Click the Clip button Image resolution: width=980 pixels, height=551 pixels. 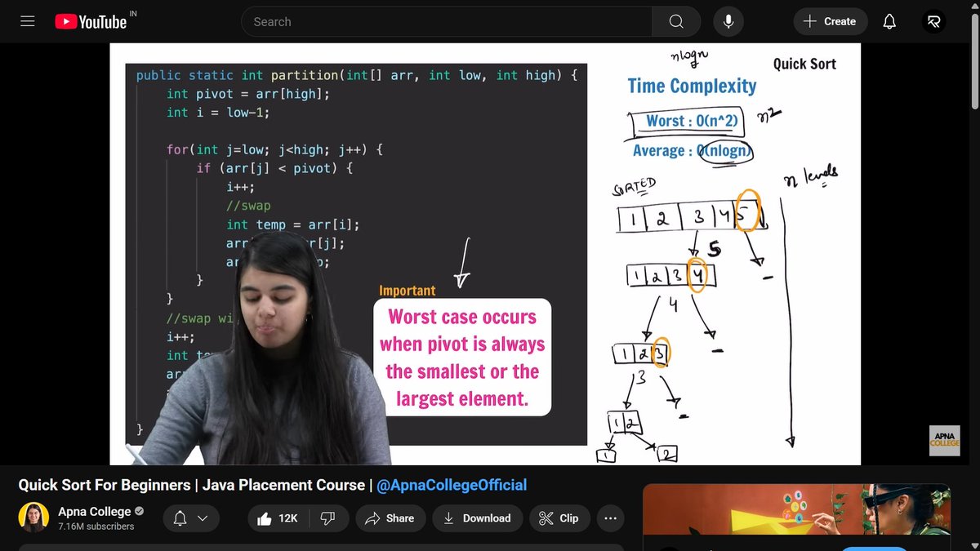pyautogui.click(x=559, y=518)
